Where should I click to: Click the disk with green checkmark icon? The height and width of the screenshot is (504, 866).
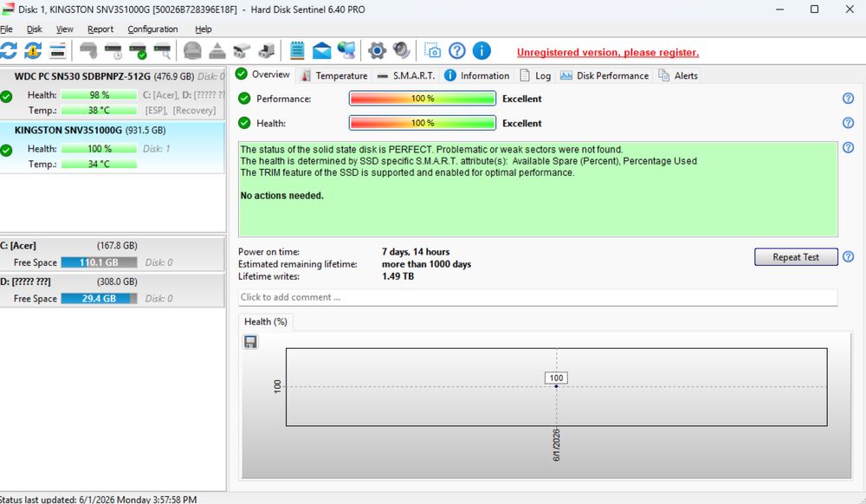(138, 51)
